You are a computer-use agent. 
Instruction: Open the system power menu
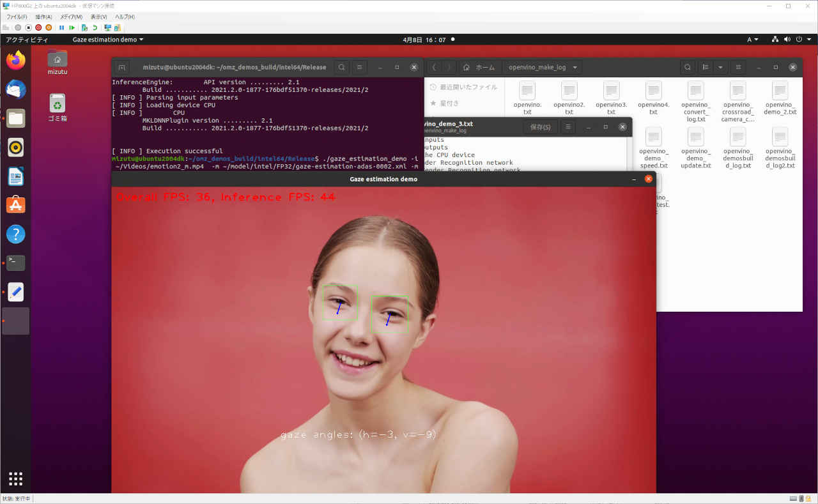click(x=803, y=40)
